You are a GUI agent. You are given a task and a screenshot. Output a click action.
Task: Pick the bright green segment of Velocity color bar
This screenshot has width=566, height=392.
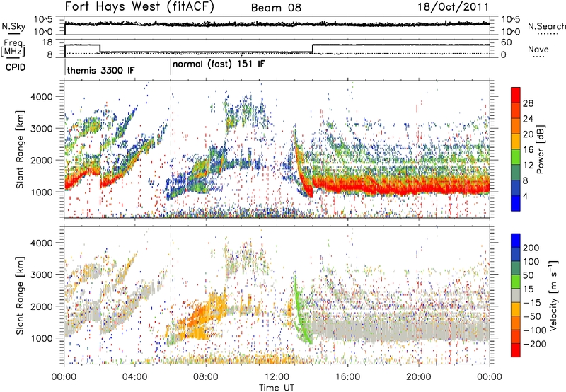516,282
